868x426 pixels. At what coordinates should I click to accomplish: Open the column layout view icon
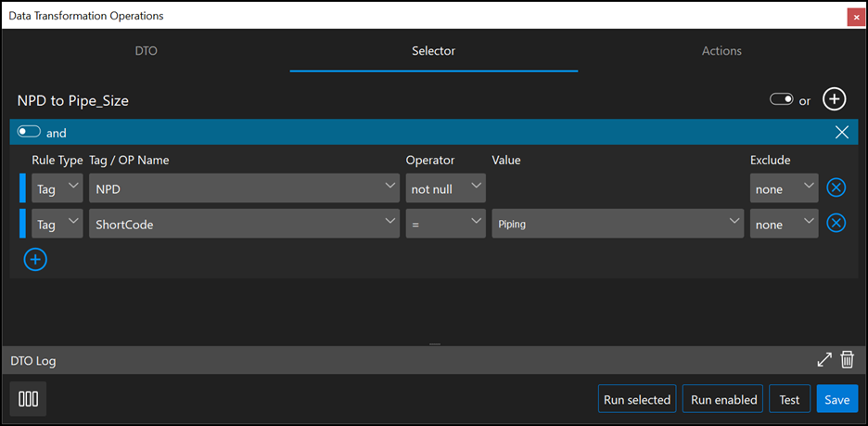29,399
